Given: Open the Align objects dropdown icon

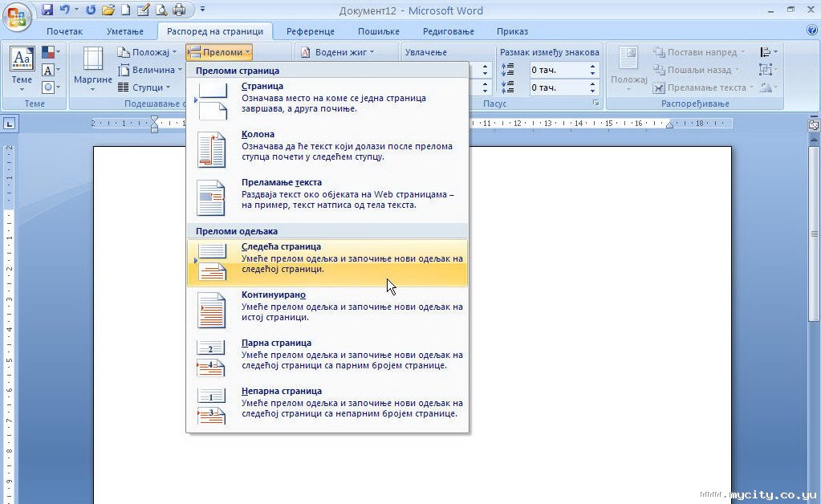Looking at the screenshot, I should 768,52.
